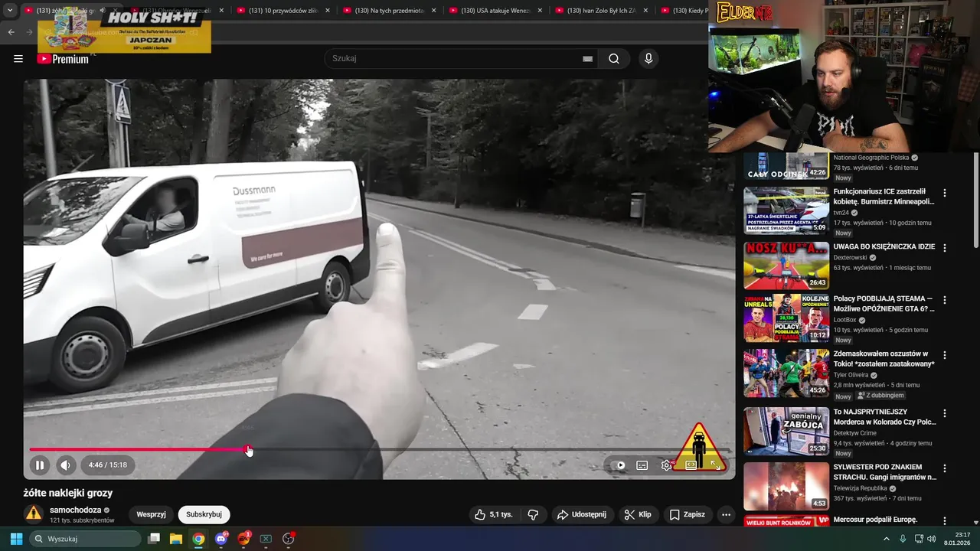Turn on subtitles in the player
This screenshot has height=551, width=980.
(642, 465)
